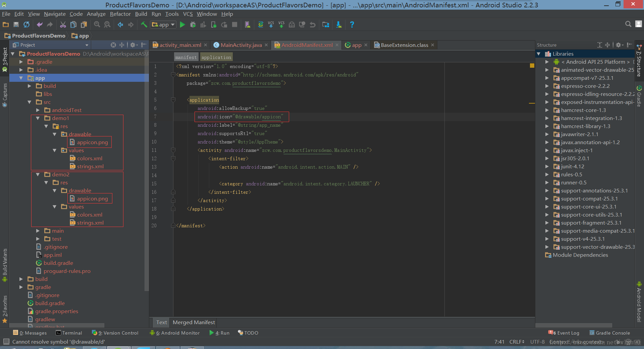Viewport: 644px width, 349px height.
Task: Switch to MainActivity.java editor tab
Action: point(241,45)
